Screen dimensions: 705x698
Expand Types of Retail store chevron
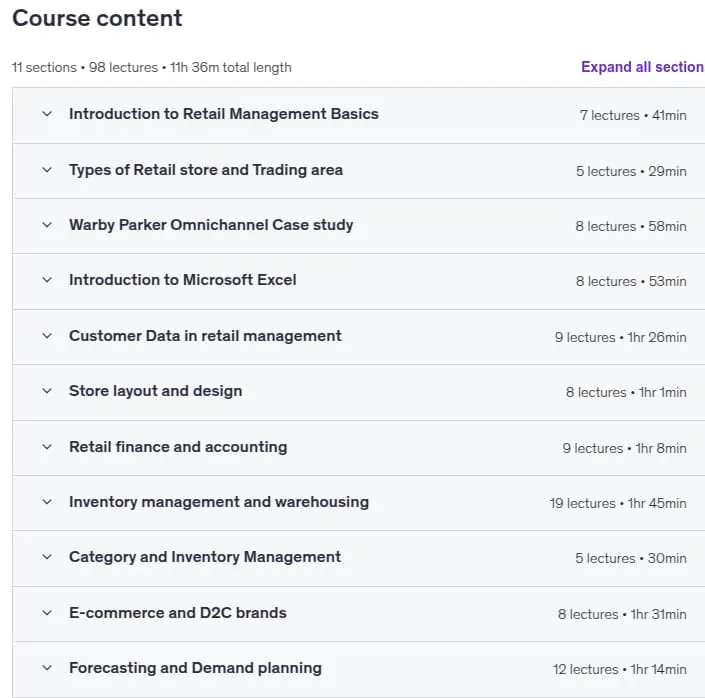click(47, 170)
